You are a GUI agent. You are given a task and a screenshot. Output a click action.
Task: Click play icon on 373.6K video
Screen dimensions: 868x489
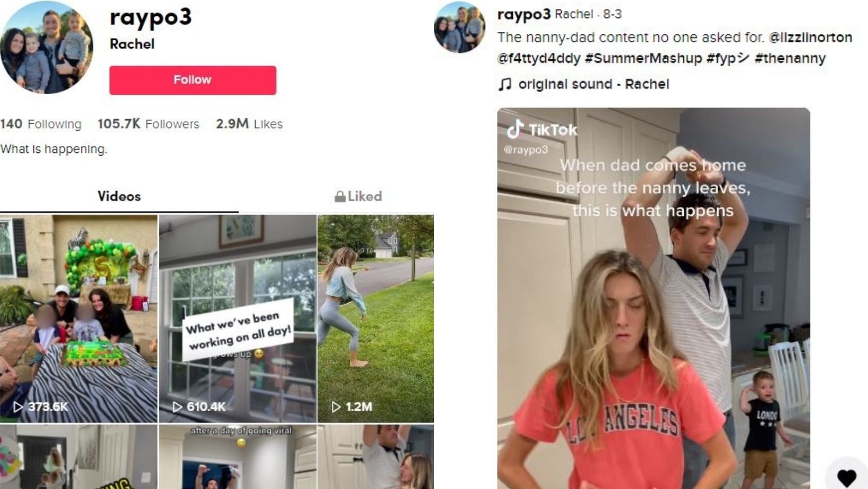point(18,406)
